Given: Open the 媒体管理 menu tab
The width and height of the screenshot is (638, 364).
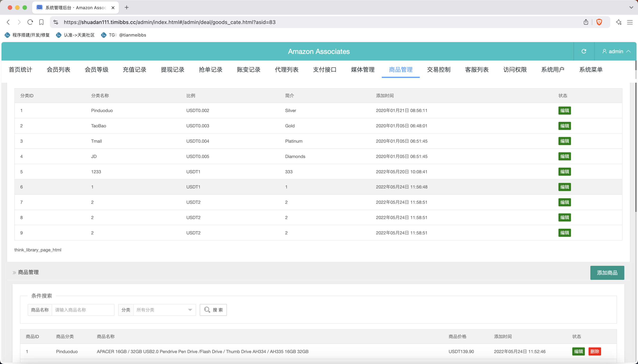Looking at the screenshot, I should (363, 70).
